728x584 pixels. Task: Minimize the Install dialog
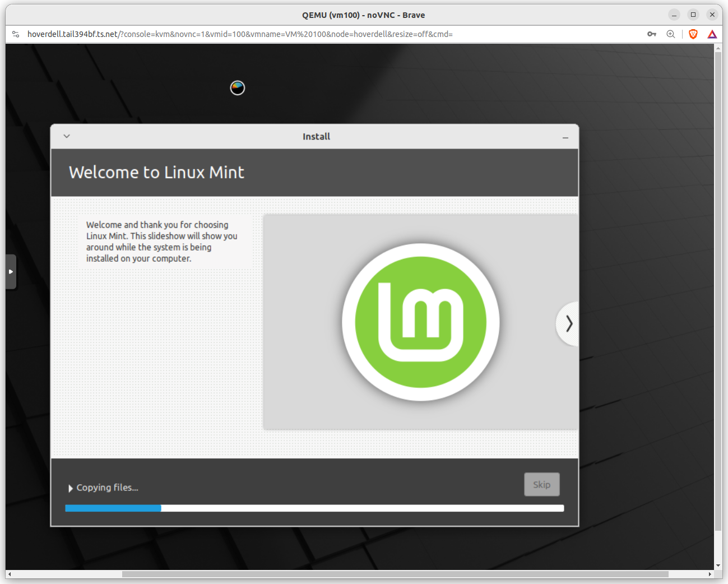pos(565,137)
